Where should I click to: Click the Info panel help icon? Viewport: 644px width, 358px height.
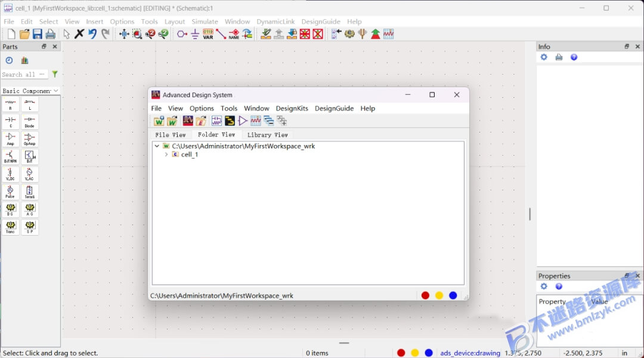click(574, 57)
